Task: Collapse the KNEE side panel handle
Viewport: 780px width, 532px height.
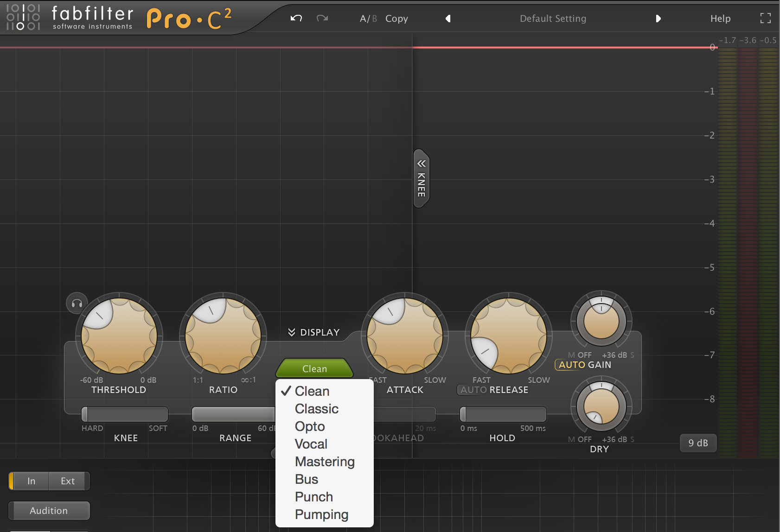Action: click(x=421, y=178)
